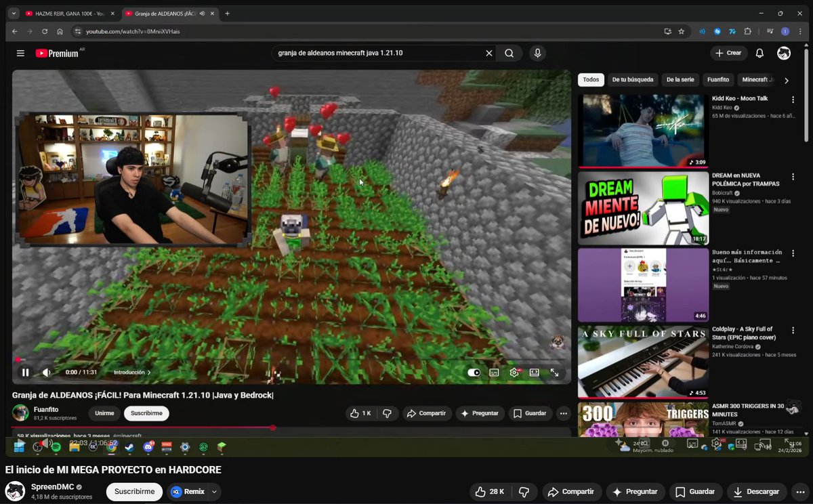
Task: Open a new Chrome tab with plus
Action: (x=227, y=14)
